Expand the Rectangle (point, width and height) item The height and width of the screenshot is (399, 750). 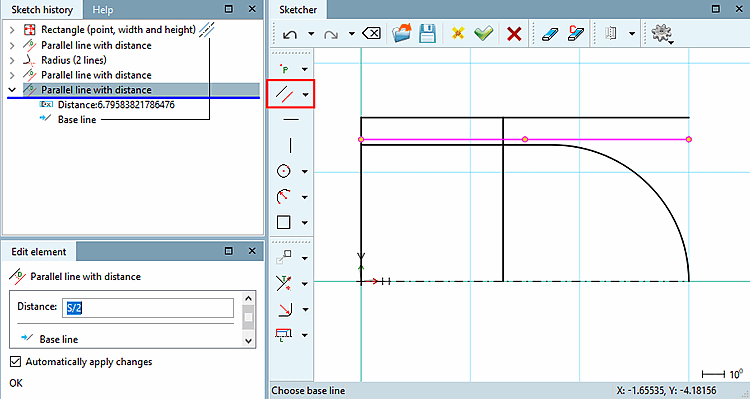12,30
